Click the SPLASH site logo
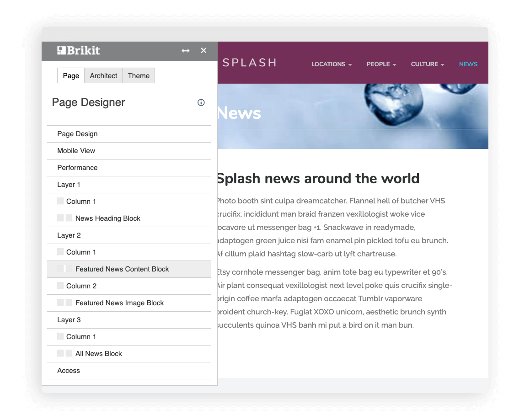This screenshot has height=420, width=530. click(x=249, y=63)
